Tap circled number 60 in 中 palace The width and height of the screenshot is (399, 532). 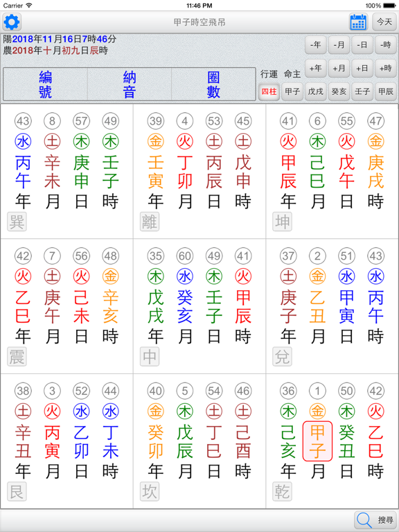[185, 256]
